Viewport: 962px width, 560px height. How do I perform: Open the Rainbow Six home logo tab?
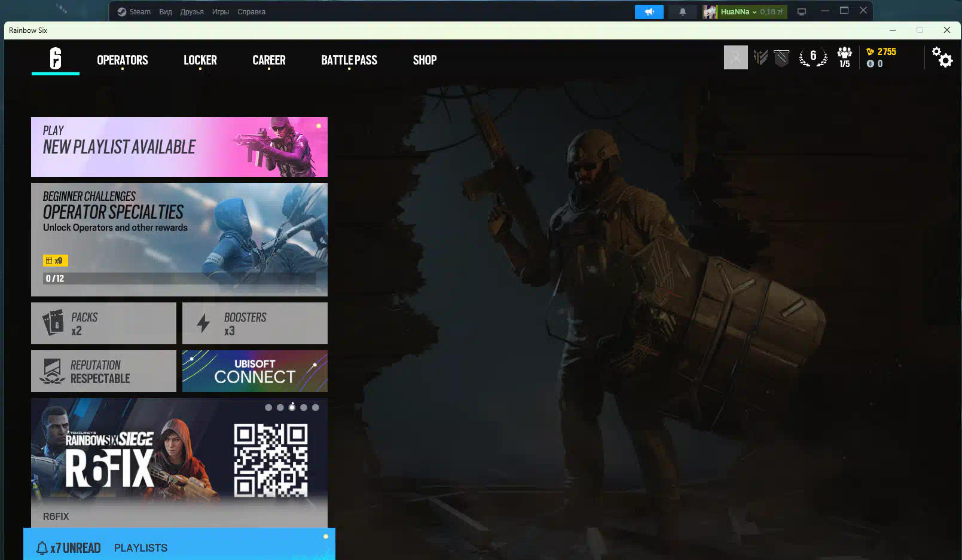pos(56,59)
